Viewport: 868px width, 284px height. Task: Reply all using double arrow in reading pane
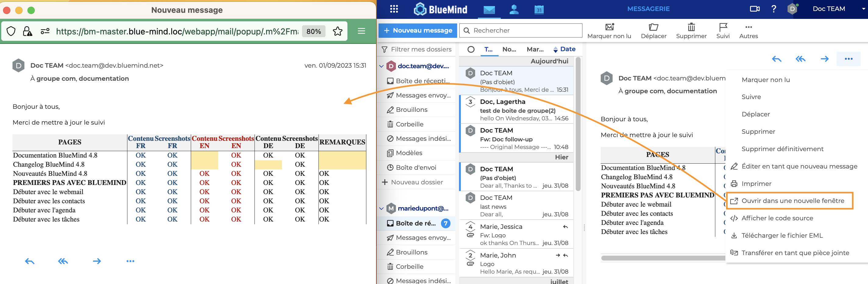coord(800,59)
